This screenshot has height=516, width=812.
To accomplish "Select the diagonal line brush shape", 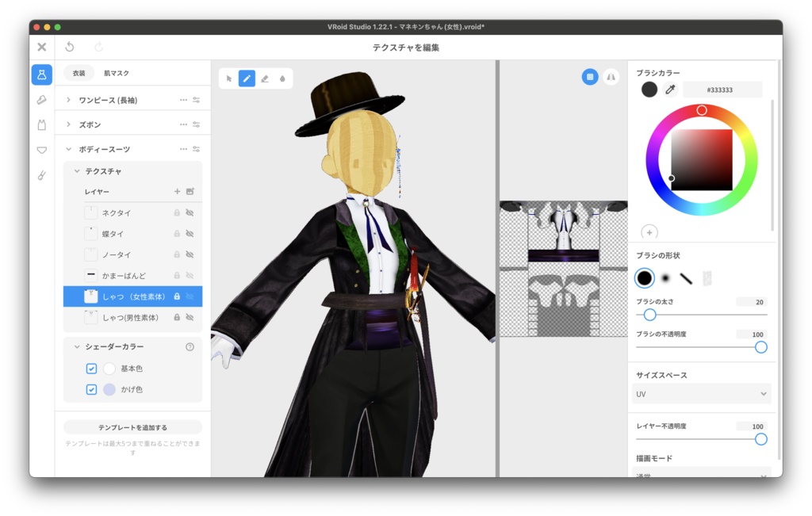I will point(686,278).
